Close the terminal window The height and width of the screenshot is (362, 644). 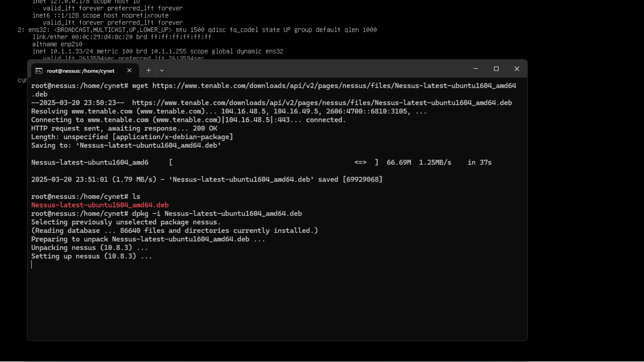[x=517, y=69]
